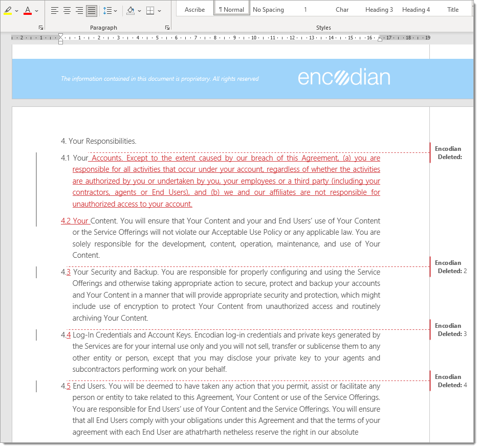Apply the Heading 4 style
479x448 pixels.
pos(416,10)
